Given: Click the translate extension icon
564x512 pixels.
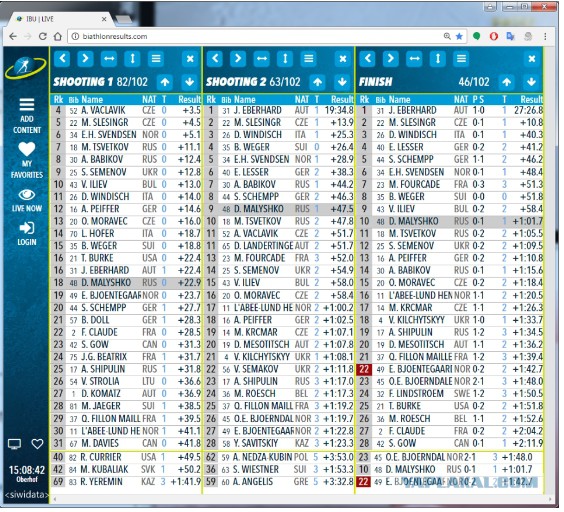Looking at the screenshot, I should pos(510,36).
